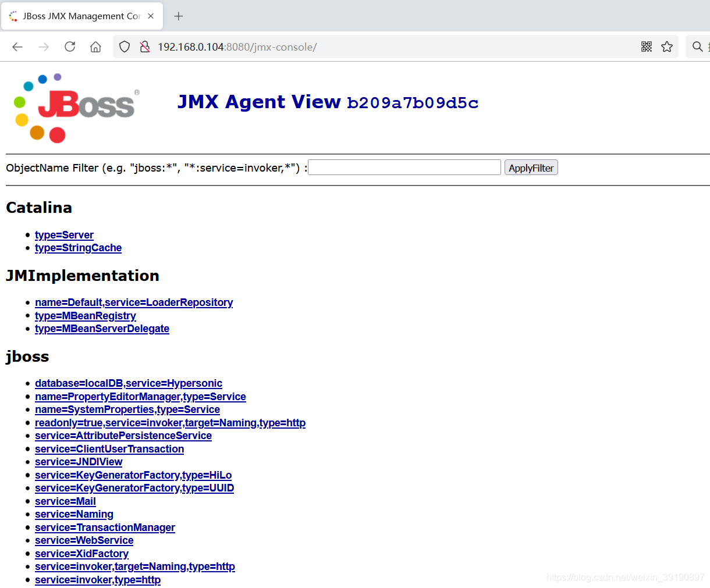Click the address bar URL
710x588 pixels.
(237, 47)
